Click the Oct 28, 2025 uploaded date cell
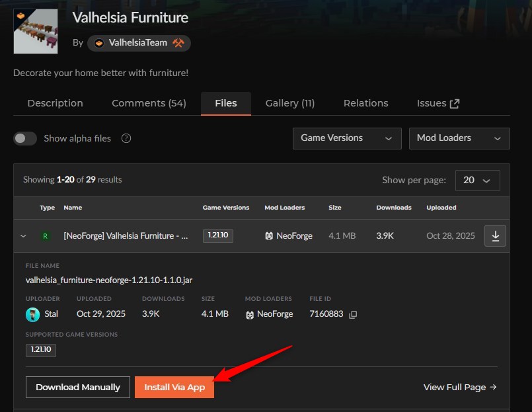 (451, 235)
